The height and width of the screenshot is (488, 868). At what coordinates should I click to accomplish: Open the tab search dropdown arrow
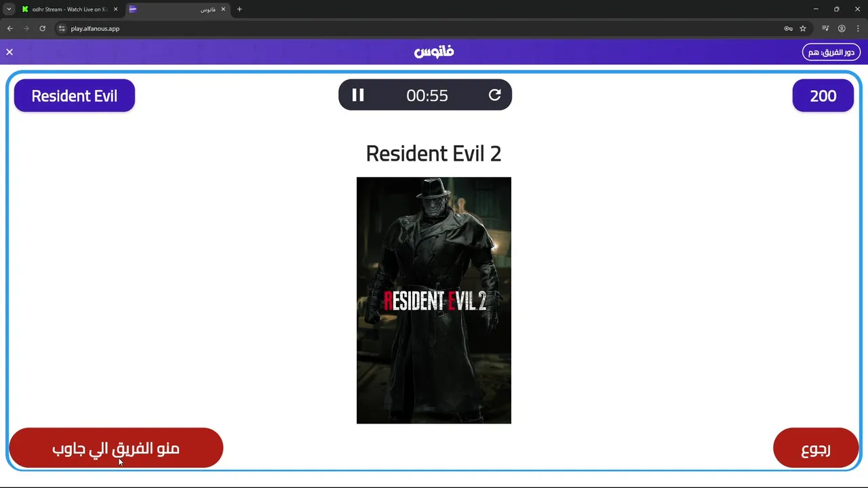pos(9,9)
